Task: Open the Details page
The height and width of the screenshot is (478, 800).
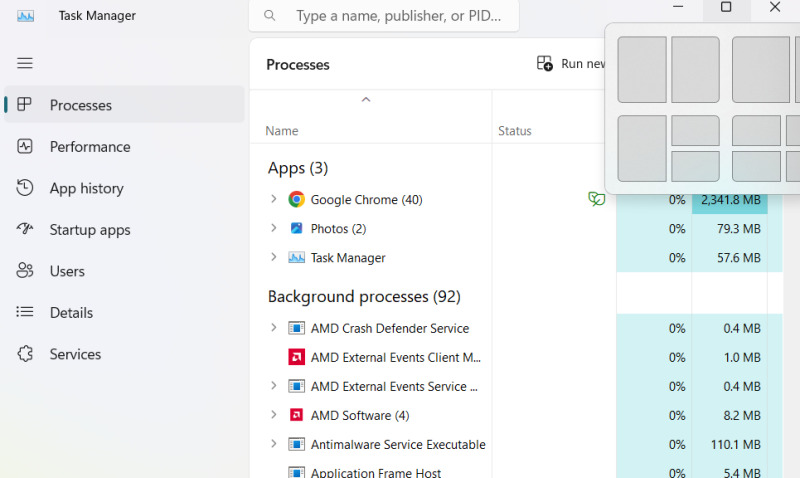Action: pyautogui.click(x=124, y=312)
